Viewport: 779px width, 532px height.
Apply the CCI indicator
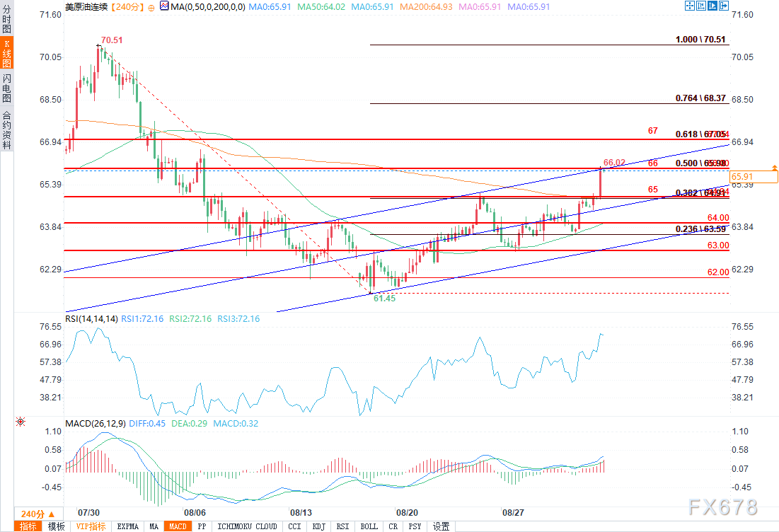pyautogui.click(x=294, y=526)
